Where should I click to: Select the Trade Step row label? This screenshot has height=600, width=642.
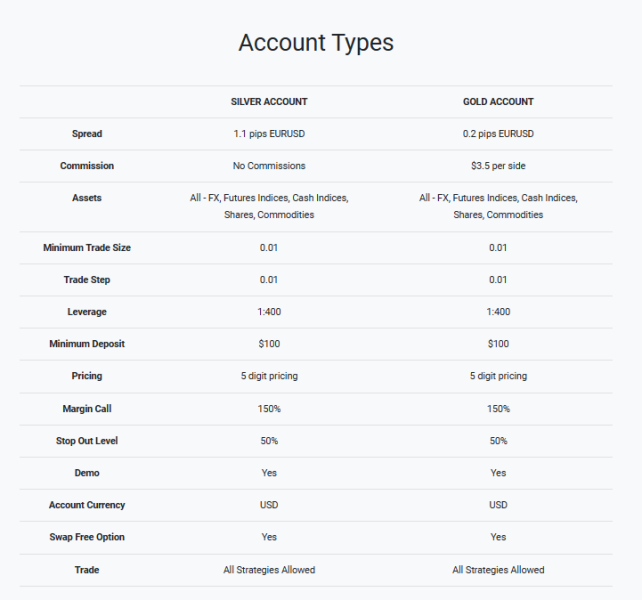(87, 280)
